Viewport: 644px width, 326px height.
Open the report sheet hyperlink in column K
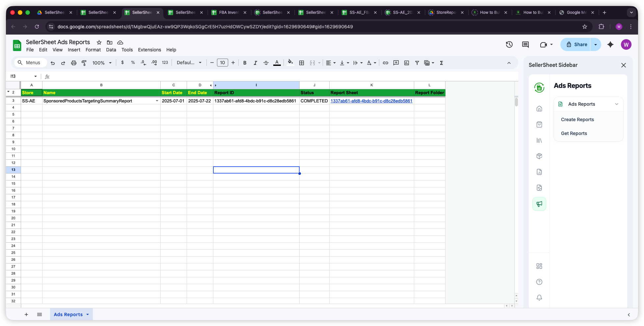(371, 101)
